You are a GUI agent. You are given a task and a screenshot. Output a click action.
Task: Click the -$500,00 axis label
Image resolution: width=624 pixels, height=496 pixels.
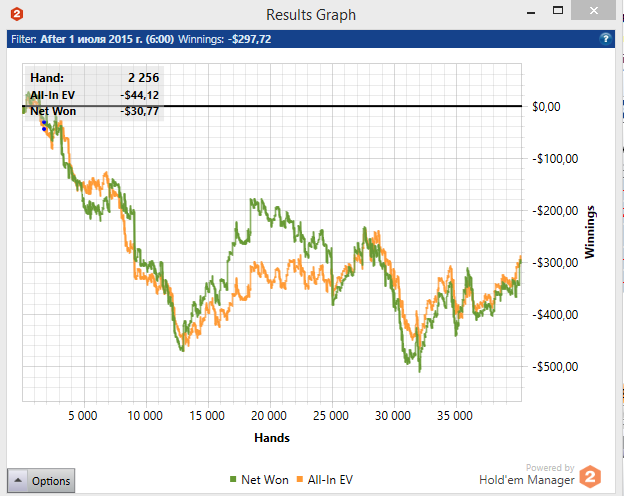[555, 367]
